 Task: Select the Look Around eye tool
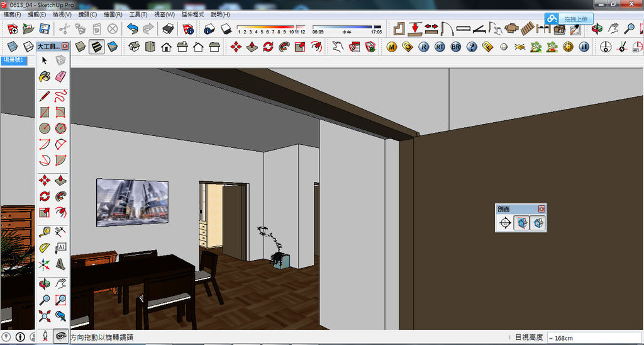[61, 336]
